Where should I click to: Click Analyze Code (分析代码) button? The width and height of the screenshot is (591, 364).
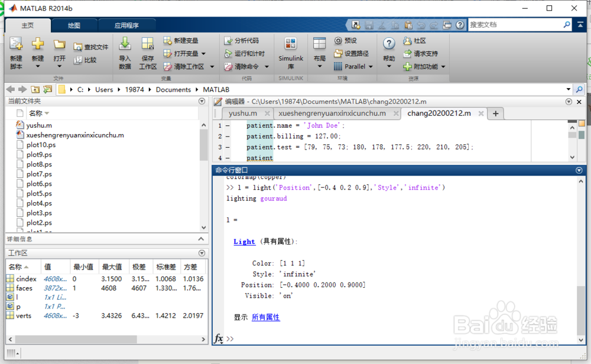(x=241, y=41)
